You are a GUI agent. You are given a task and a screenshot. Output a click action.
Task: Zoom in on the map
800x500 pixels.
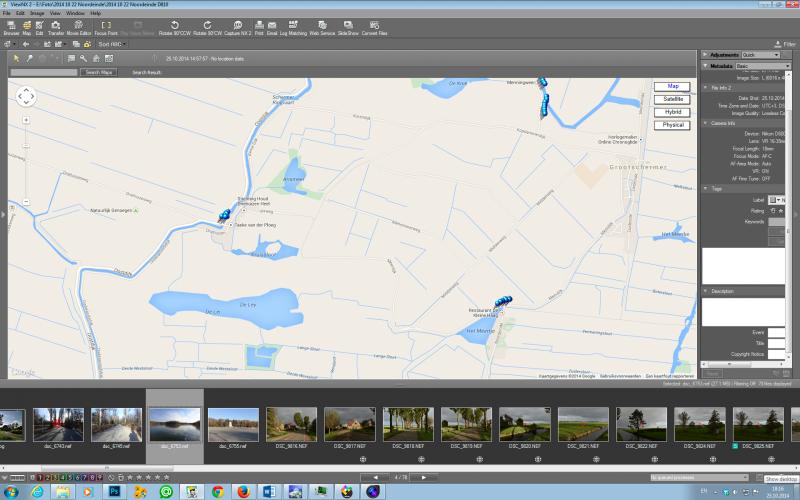[x=26, y=120]
